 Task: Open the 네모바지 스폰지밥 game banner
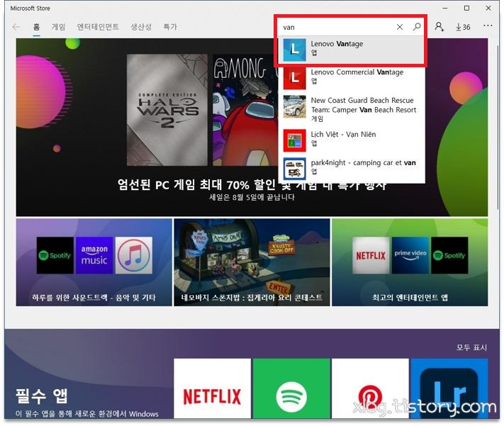(252, 262)
